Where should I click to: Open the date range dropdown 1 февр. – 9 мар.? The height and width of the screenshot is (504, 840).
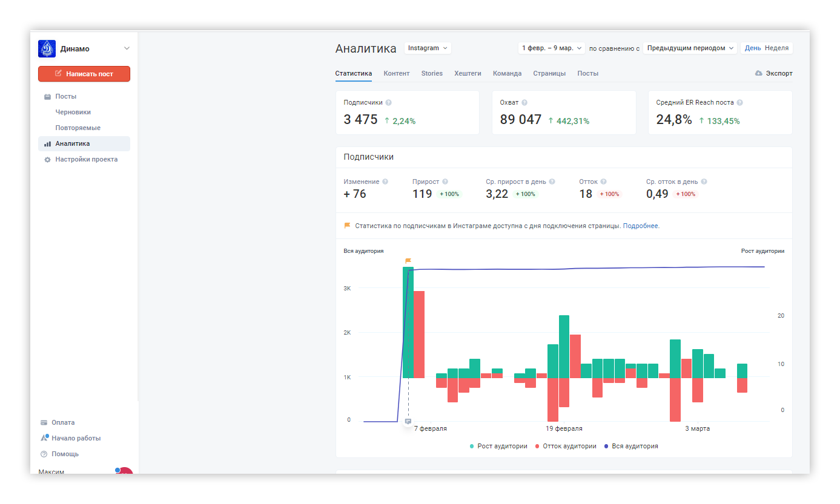(x=552, y=48)
